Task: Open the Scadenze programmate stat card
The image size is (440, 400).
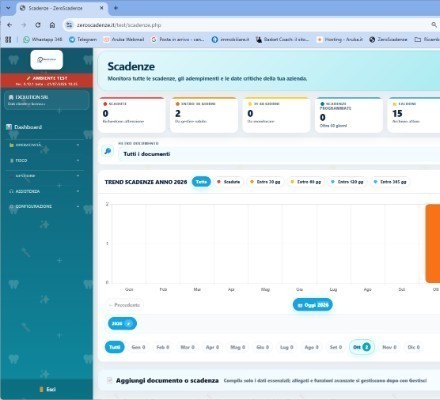Action: click(x=349, y=115)
